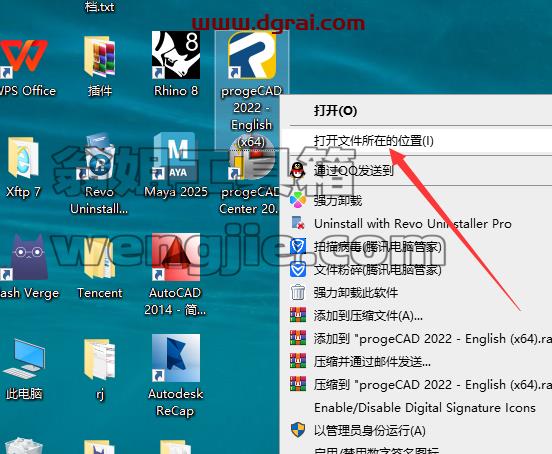Choose 添加到压缩文件(A)... menu entry

416,316
